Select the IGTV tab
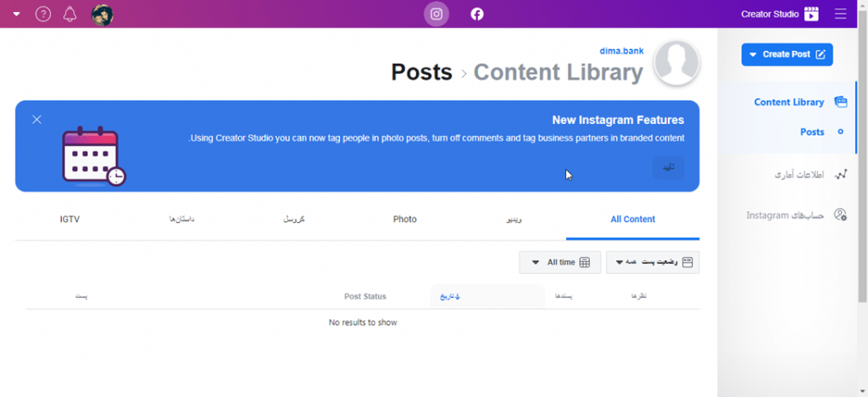Viewport: 868px width, 397px height. pyautogui.click(x=70, y=219)
